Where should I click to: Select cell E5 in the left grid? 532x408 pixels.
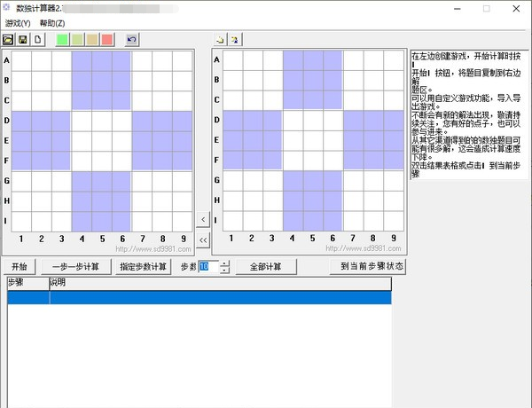(x=102, y=141)
